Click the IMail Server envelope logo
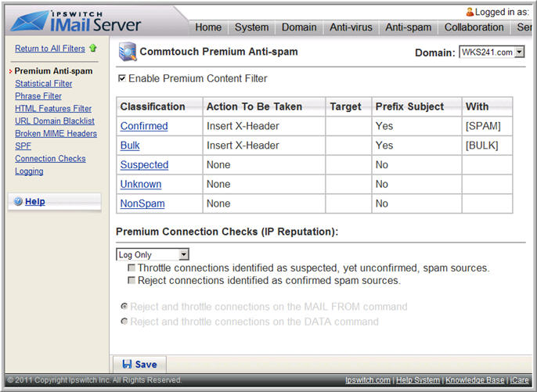 click(30, 20)
